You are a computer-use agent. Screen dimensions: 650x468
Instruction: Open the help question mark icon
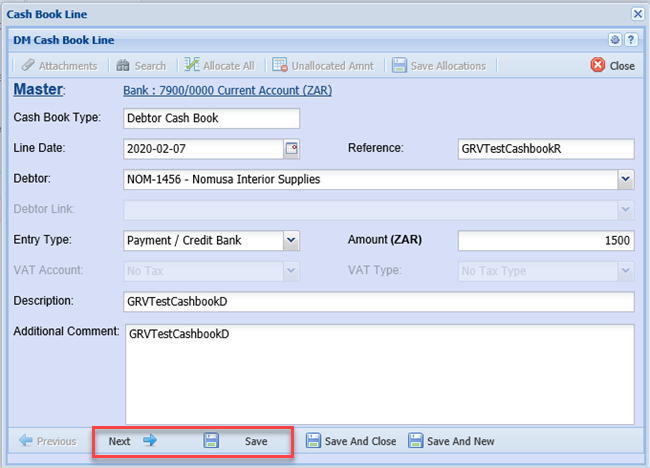coord(631,40)
